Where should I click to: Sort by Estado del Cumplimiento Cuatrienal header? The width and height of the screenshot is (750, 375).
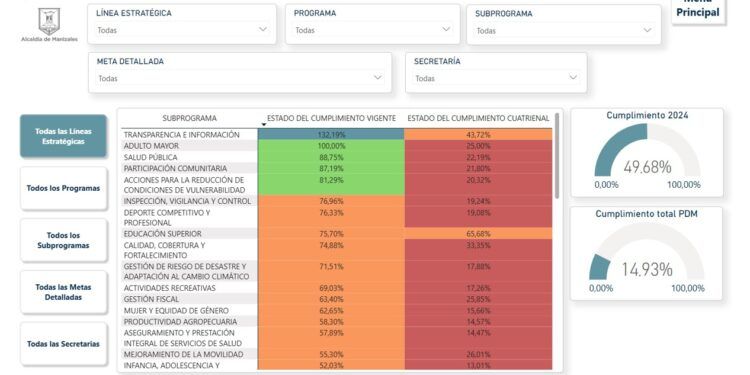point(478,118)
